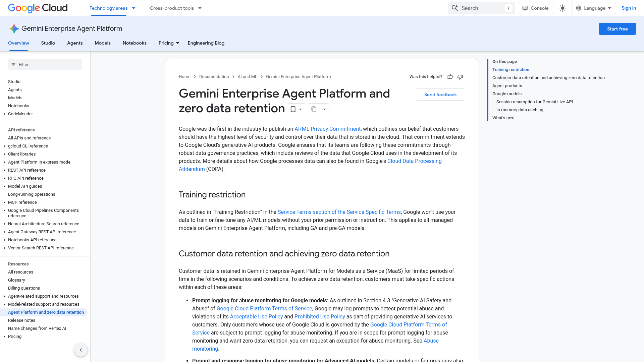
Task: Open All APIs and reference
Action: [29, 138]
